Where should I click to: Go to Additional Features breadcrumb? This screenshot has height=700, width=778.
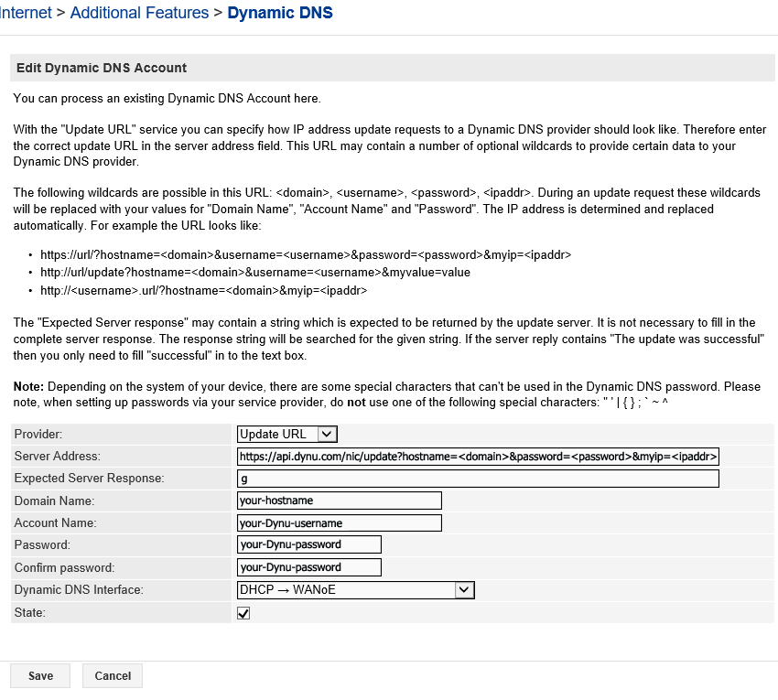click(139, 13)
